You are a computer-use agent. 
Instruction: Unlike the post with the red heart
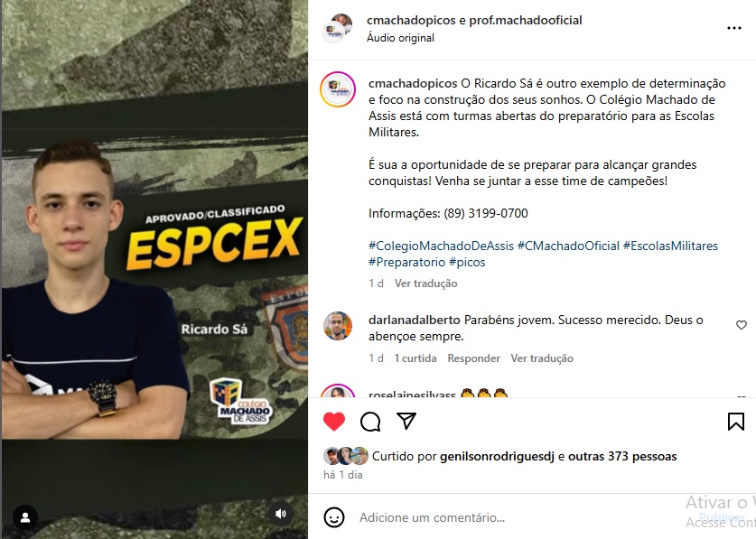[334, 422]
